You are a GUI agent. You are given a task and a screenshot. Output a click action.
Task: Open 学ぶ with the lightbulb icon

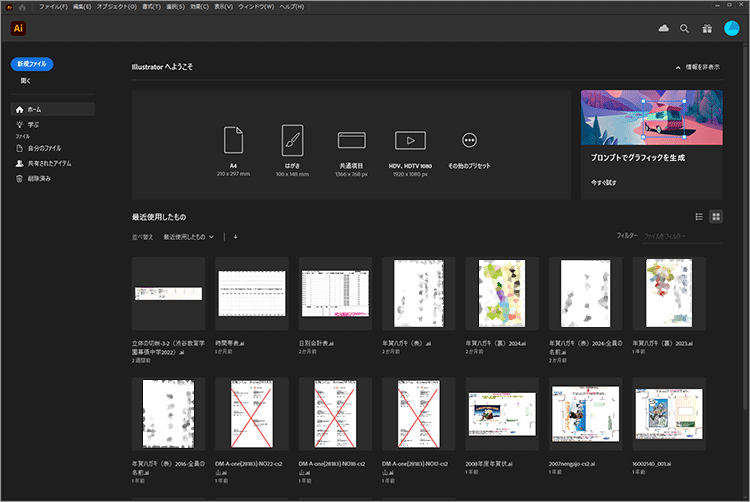click(28, 125)
